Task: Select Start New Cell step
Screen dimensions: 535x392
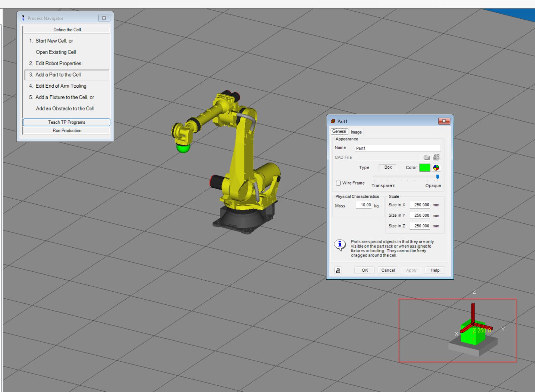Action: point(54,41)
